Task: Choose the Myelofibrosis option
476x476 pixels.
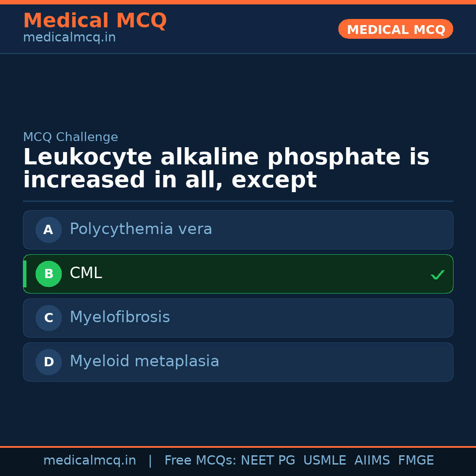Action: pos(120,317)
